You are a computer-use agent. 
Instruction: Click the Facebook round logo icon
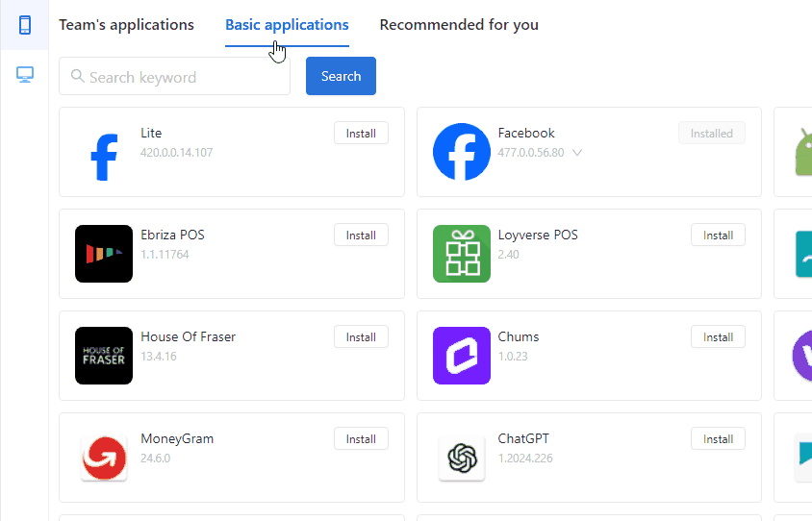(x=462, y=152)
